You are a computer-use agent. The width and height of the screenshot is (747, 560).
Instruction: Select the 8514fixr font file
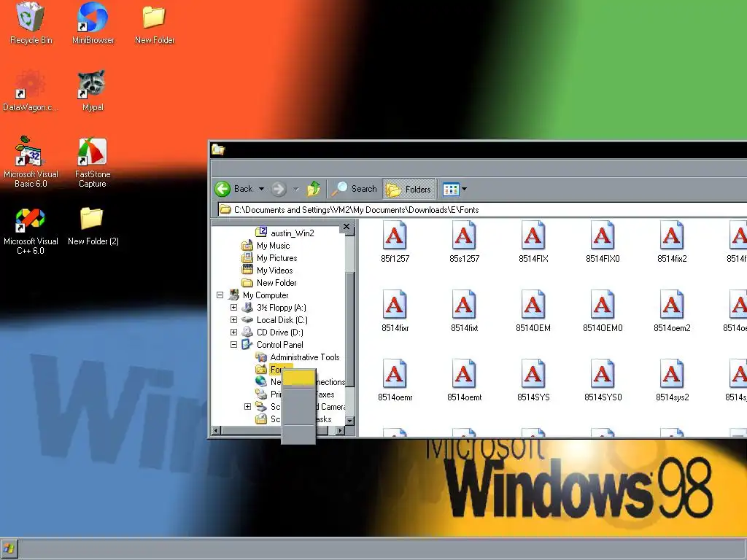pyautogui.click(x=395, y=311)
